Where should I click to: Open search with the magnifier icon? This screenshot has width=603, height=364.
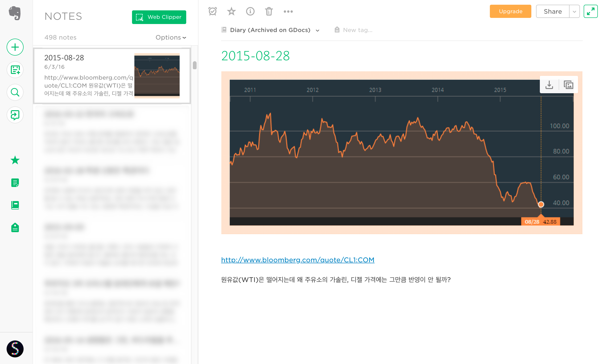(15, 92)
